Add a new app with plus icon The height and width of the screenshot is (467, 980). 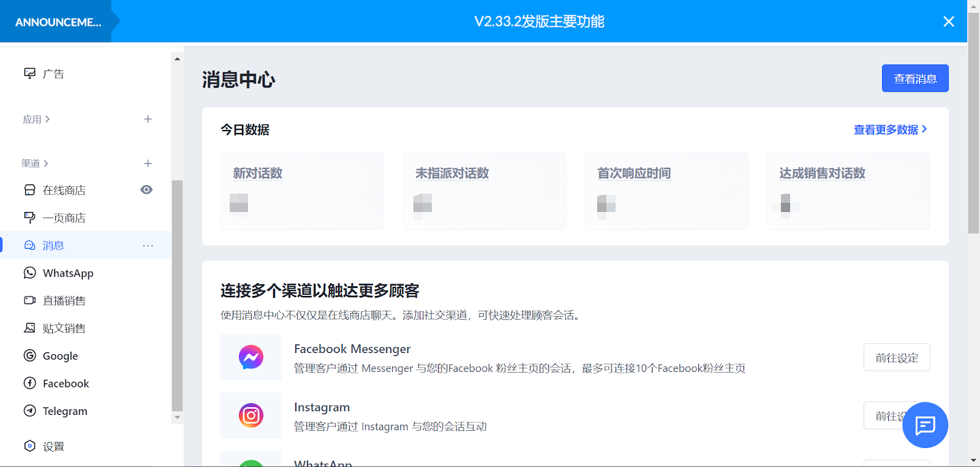(x=148, y=119)
